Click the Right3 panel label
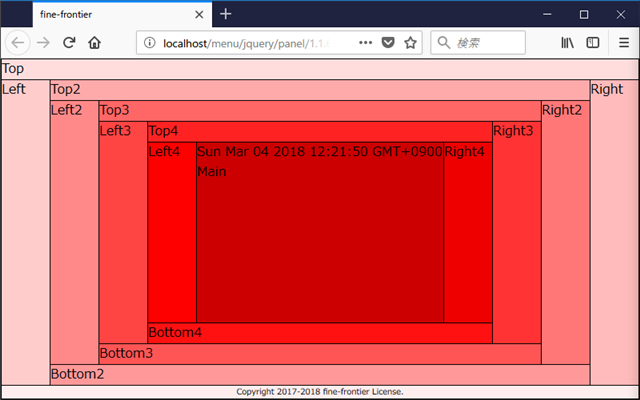 pyautogui.click(x=513, y=131)
